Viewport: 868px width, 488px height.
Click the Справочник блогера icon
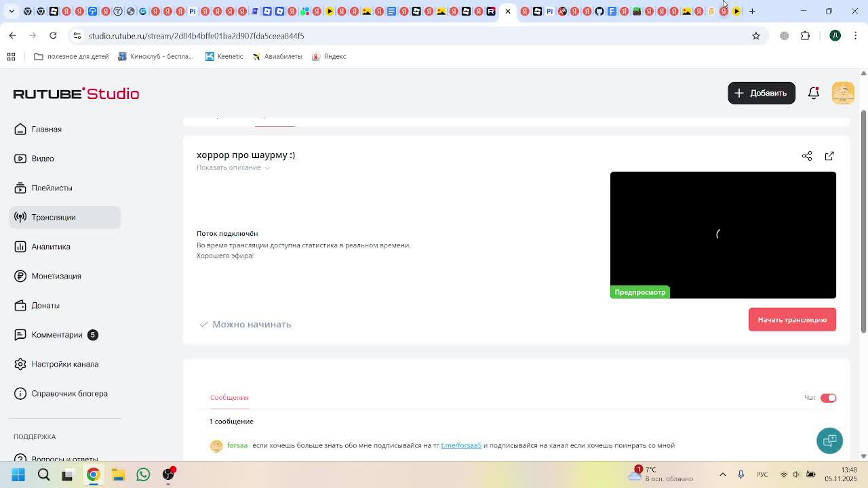[20, 394]
